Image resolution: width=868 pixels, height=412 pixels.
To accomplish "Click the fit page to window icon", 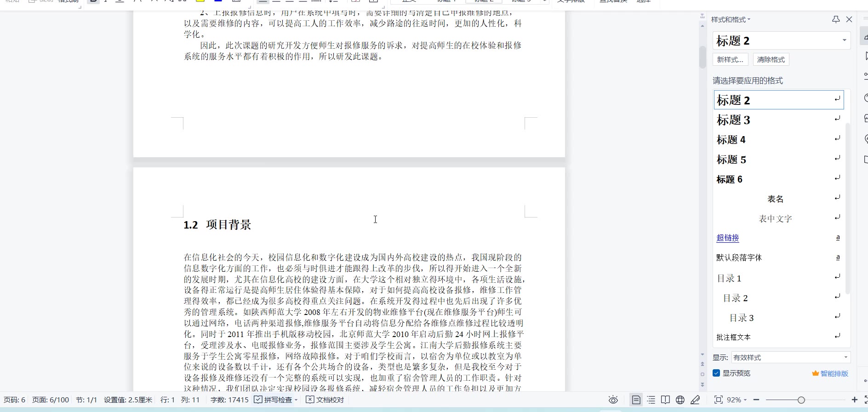I will tap(718, 400).
